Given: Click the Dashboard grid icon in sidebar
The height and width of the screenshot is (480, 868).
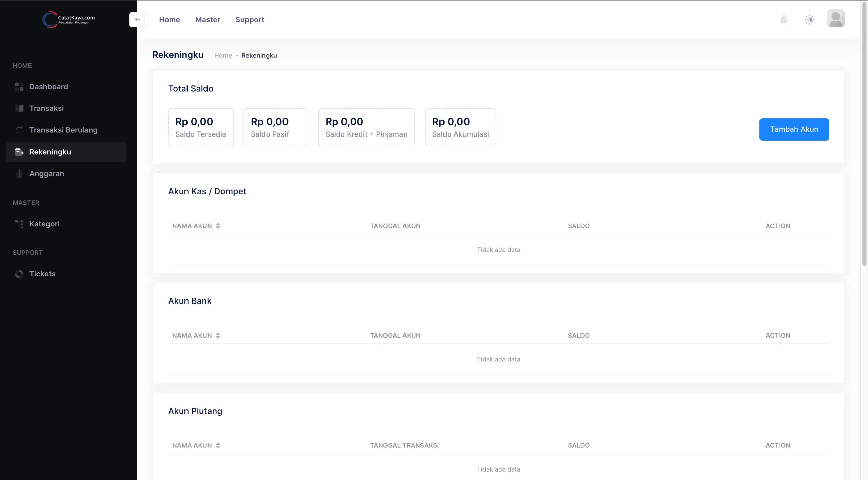Looking at the screenshot, I should point(19,87).
